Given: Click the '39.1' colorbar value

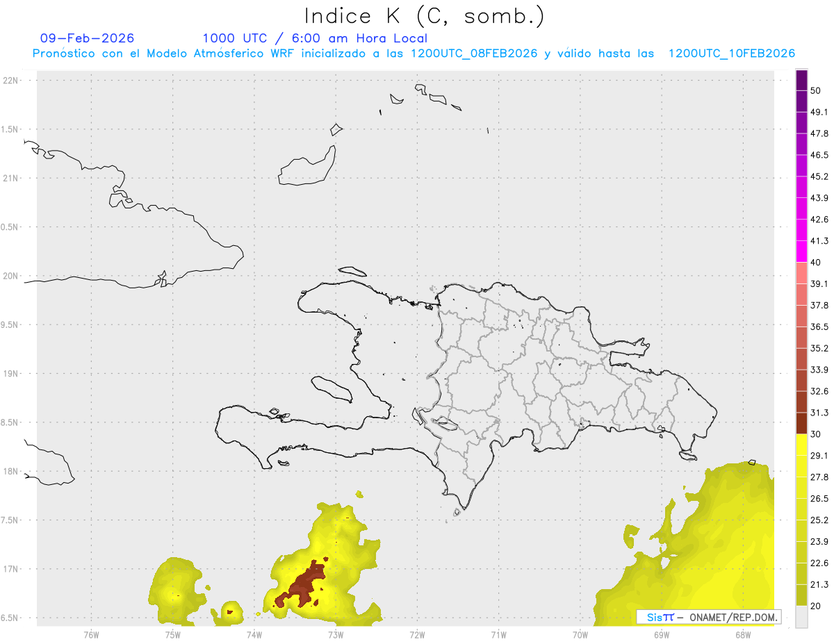Looking at the screenshot, I should click(x=819, y=283).
